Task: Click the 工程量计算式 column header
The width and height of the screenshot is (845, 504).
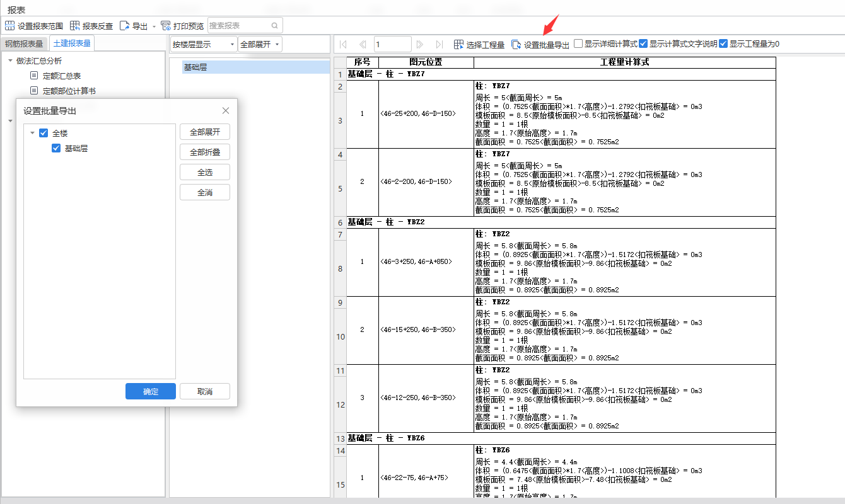Action: coord(624,62)
